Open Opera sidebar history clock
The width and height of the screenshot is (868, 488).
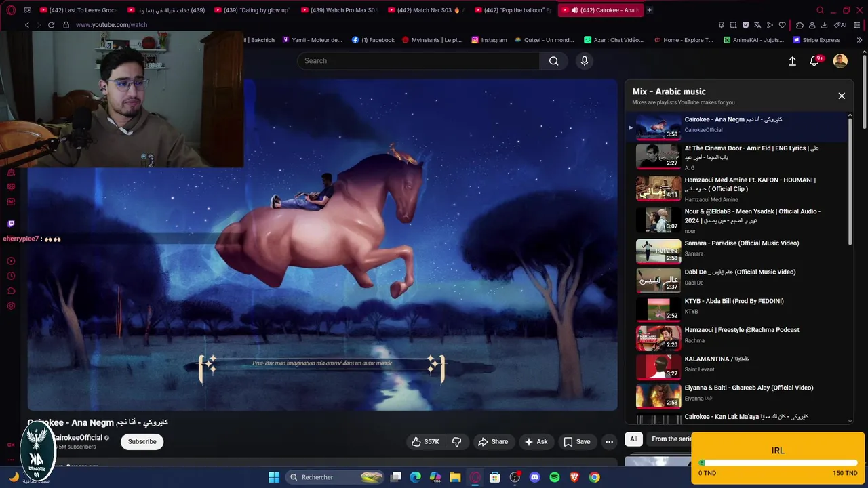[11, 276]
